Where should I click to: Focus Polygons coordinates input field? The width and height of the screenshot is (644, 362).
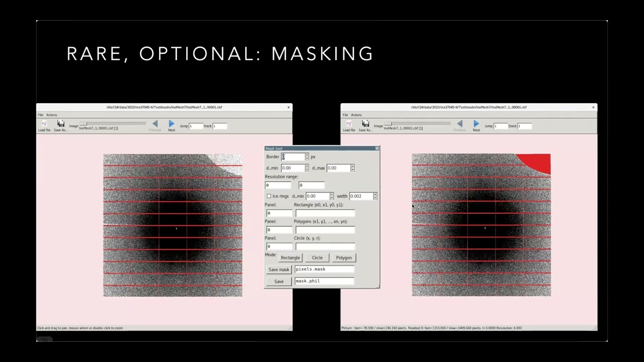[325, 230]
